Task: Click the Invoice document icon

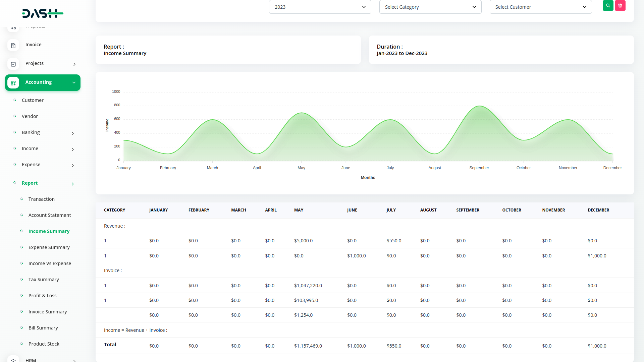Action: pos(13,45)
